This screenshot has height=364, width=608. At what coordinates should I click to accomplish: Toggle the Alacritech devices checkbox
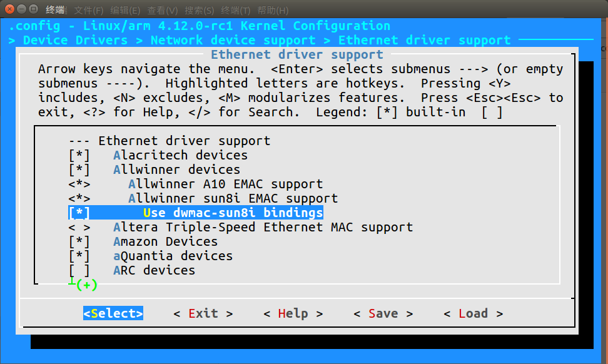[79, 156]
